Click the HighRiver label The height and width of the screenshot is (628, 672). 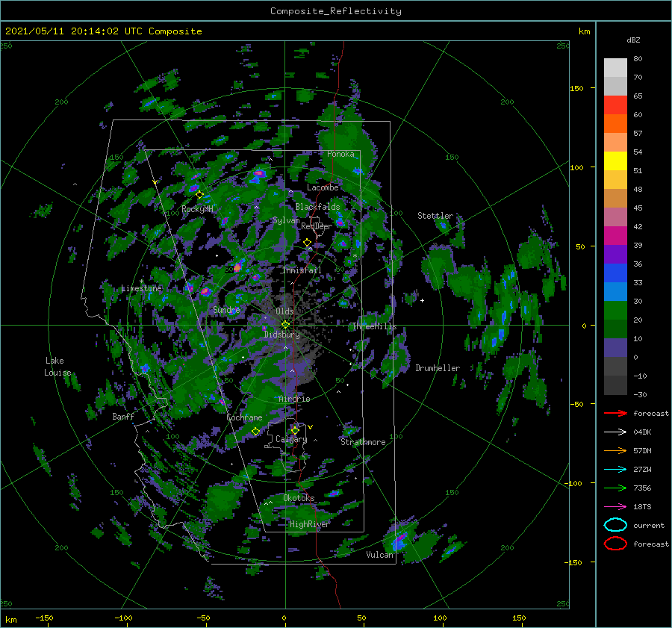click(x=310, y=524)
